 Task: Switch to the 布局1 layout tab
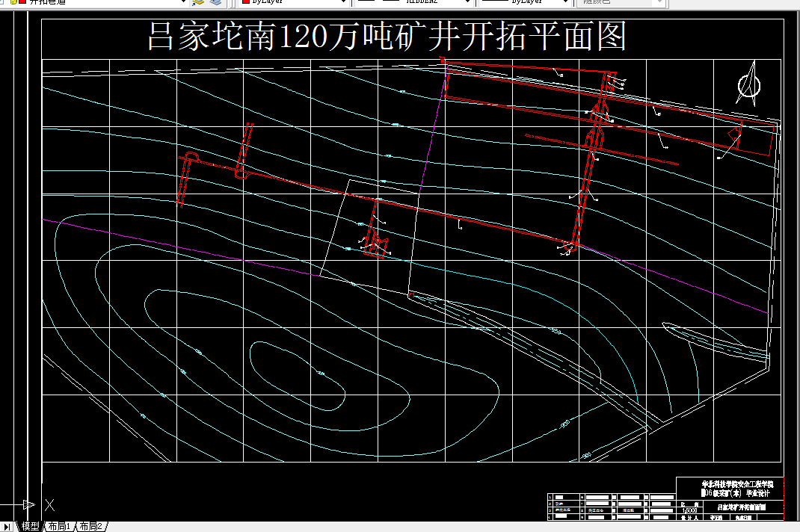pos(58,526)
